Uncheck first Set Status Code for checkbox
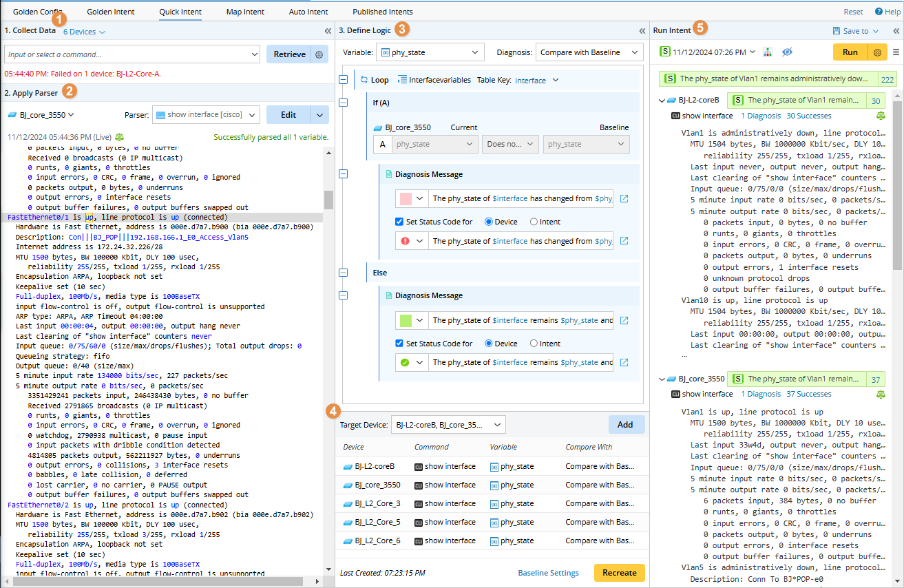The height and width of the screenshot is (588, 904). click(x=399, y=222)
